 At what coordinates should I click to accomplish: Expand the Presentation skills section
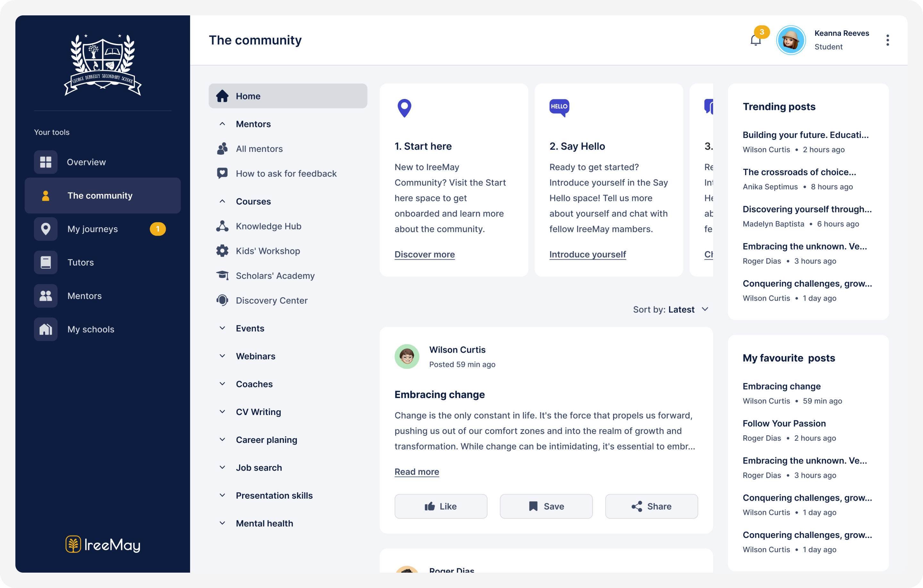222,496
